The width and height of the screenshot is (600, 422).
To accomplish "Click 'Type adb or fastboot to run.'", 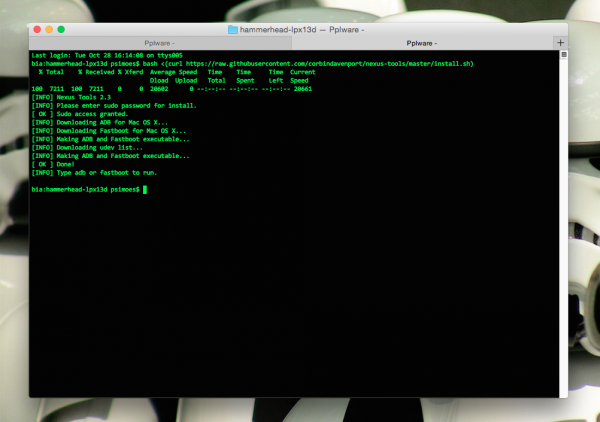I will tap(107, 173).
